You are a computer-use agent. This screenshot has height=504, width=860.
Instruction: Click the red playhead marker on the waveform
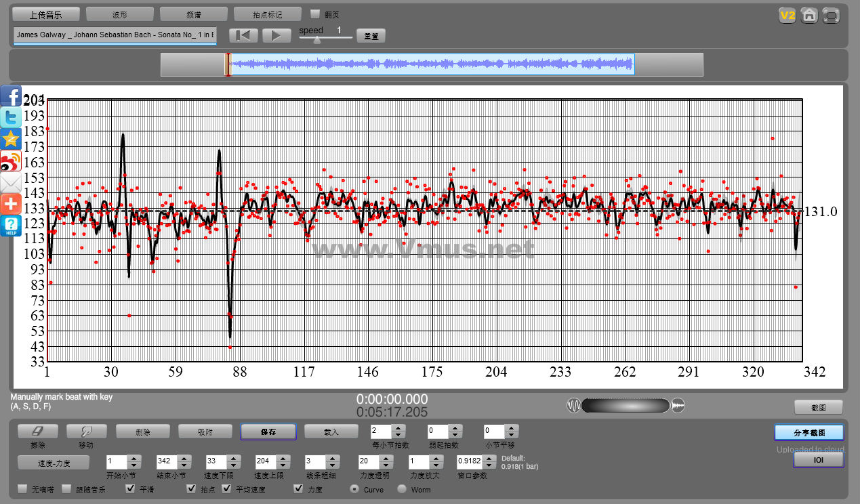(x=228, y=64)
